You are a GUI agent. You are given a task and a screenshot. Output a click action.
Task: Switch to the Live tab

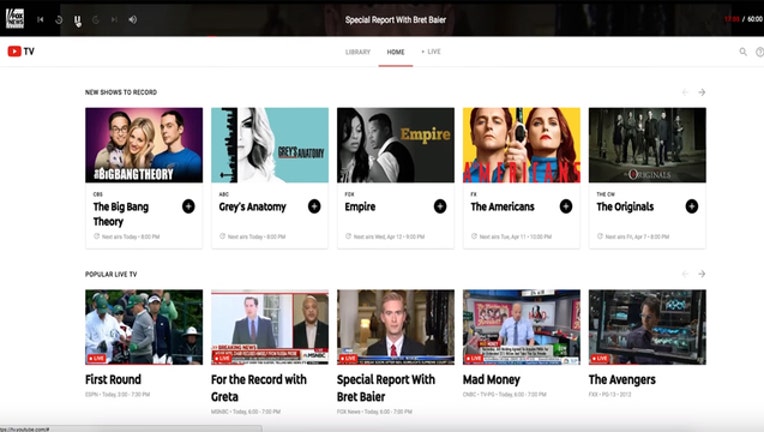pos(431,51)
